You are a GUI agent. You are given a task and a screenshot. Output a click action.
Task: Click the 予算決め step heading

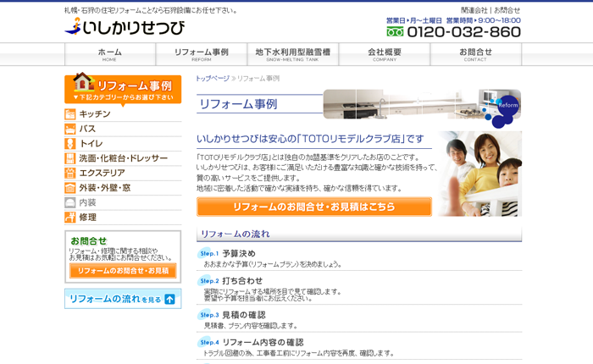(239, 253)
